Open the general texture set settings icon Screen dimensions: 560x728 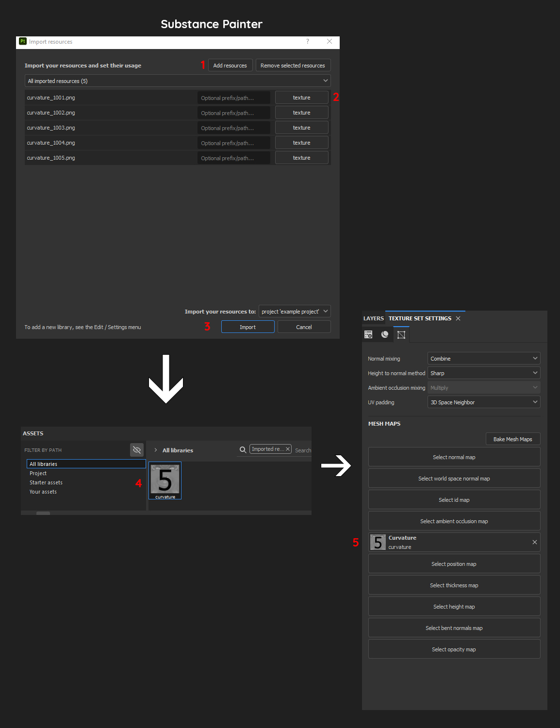tap(368, 334)
